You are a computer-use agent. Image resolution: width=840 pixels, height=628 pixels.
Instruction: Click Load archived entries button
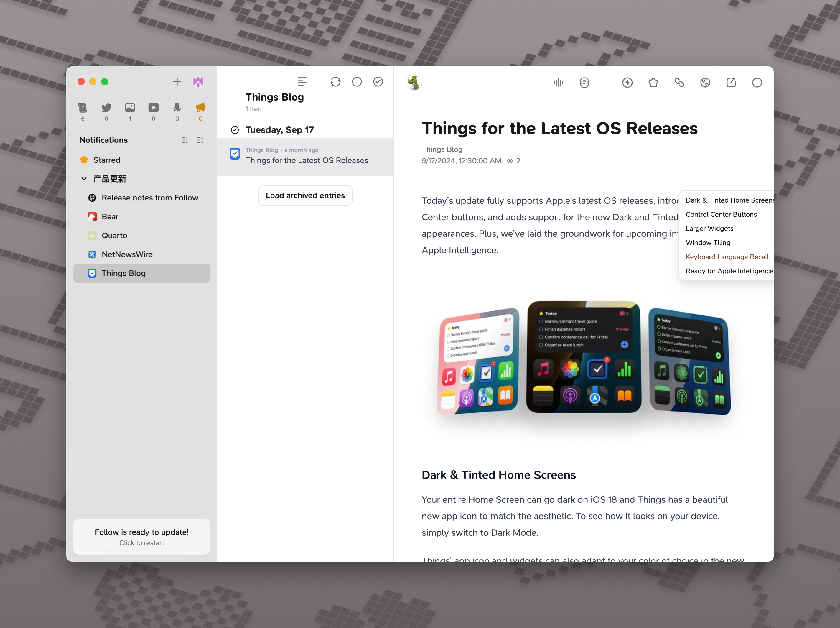pos(305,195)
